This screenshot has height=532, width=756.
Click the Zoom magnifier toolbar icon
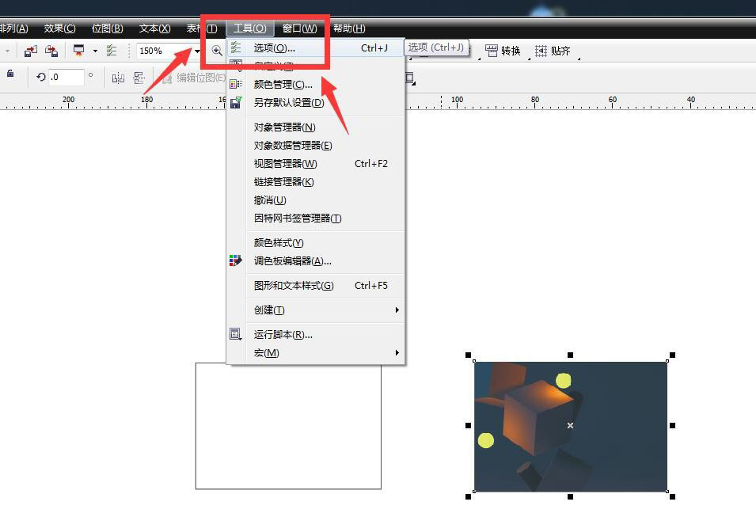click(x=216, y=51)
